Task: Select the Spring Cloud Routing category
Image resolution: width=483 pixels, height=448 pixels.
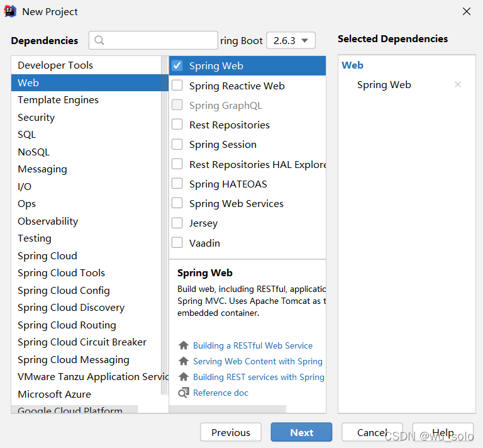Action: (86, 325)
